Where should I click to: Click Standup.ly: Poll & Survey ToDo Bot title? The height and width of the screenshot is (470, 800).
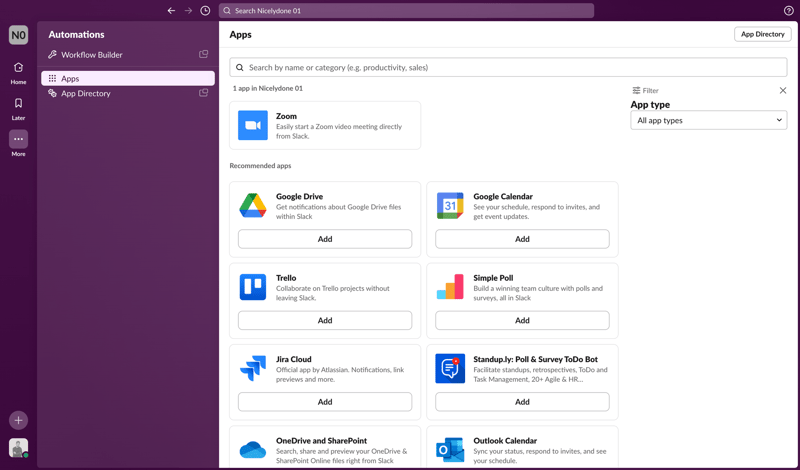click(536, 359)
